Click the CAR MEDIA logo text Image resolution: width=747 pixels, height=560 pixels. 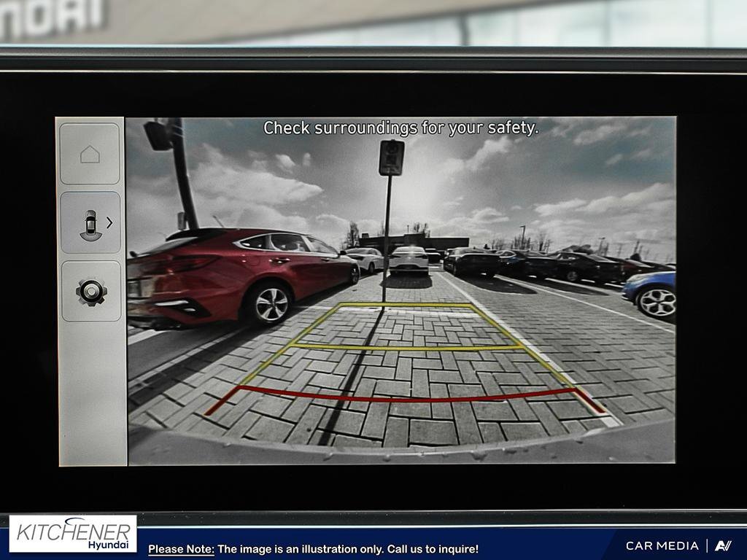[x=662, y=545]
